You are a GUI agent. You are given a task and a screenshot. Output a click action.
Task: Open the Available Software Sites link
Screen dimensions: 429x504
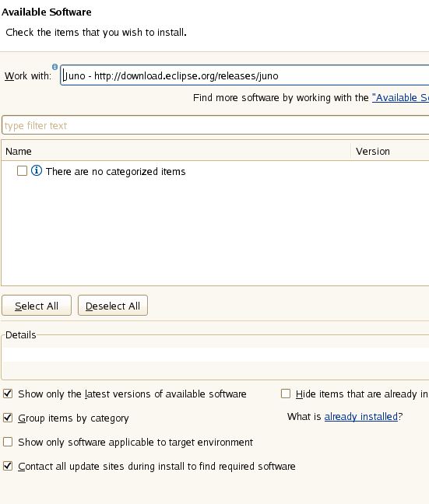(400, 98)
